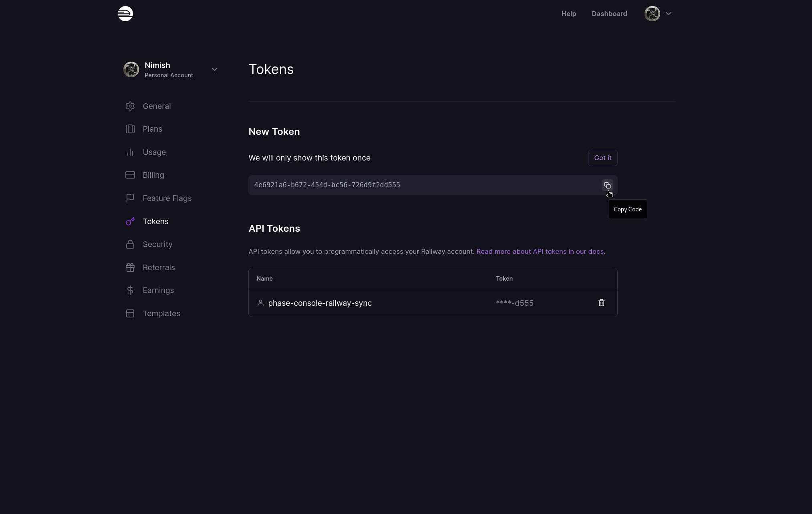The width and height of the screenshot is (812, 514).
Task: Expand the Nimish Personal Account switcher
Action: pyautogui.click(x=214, y=69)
